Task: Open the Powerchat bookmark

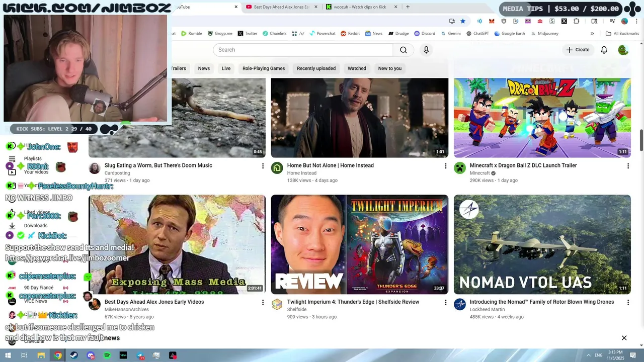Action: click(322, 34)
